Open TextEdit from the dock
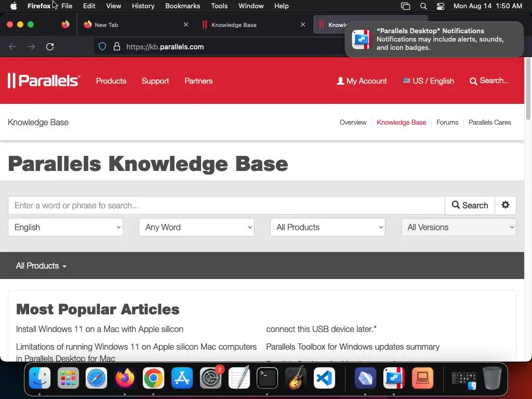Screen dimensions: 532x399 (x=239, y=378)
